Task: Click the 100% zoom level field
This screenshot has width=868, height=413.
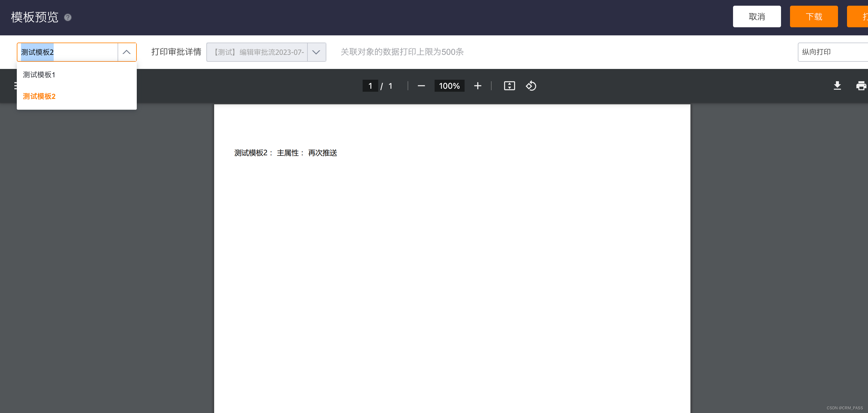Action: click(449, 86)
